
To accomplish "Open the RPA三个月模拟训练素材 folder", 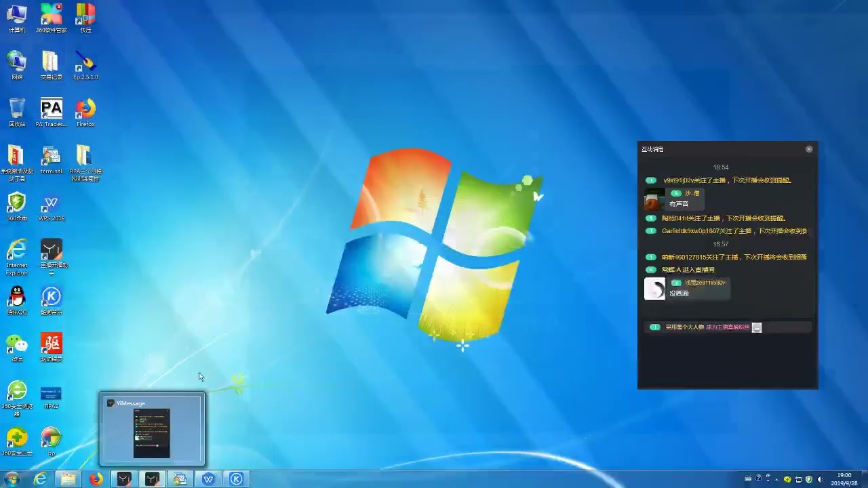I will [85, 163].
